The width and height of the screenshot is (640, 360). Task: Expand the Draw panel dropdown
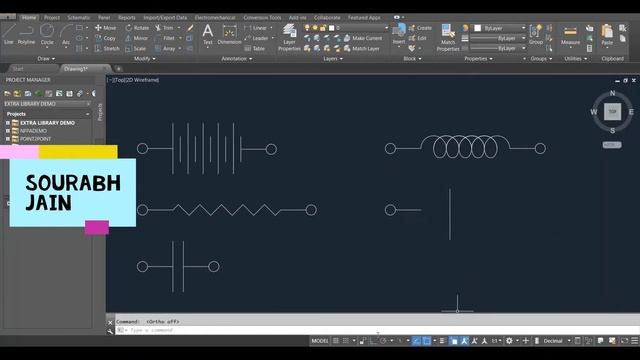[x=46, y=59]
